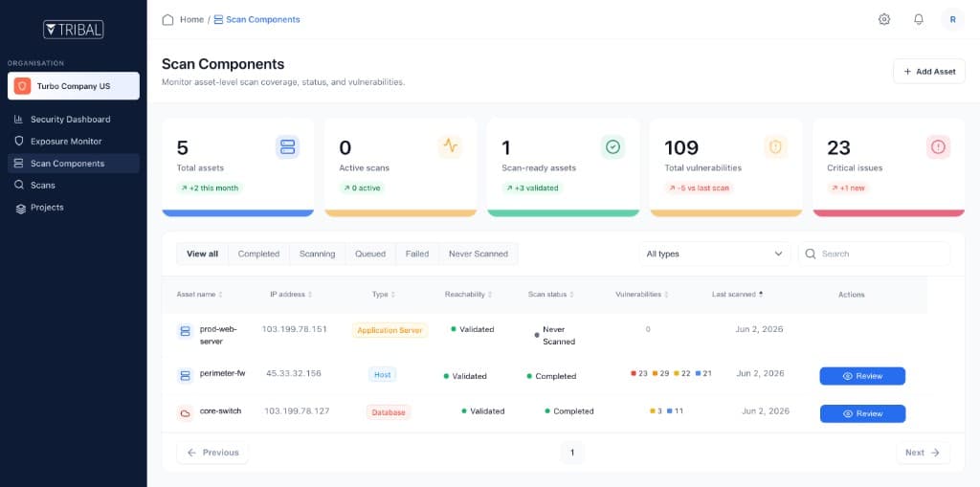This screenshot has width=980, height=487.
Task: Click the eye icon in core-switch Review button
Action: 848,414
